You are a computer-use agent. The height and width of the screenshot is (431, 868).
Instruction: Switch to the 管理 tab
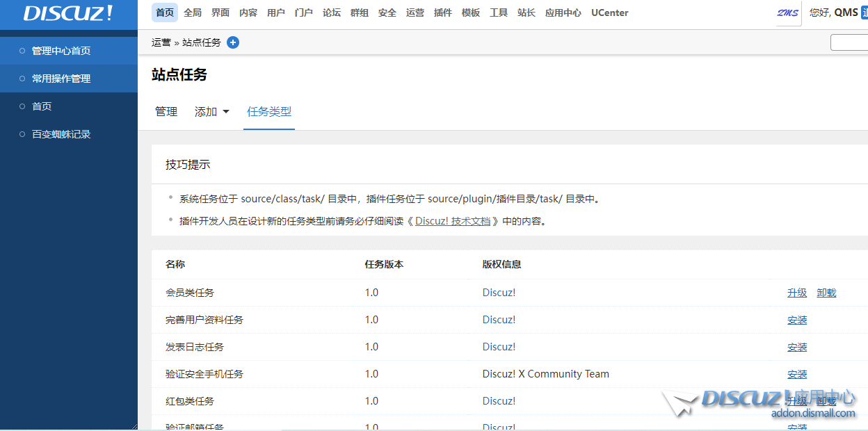tap(166, 112)
